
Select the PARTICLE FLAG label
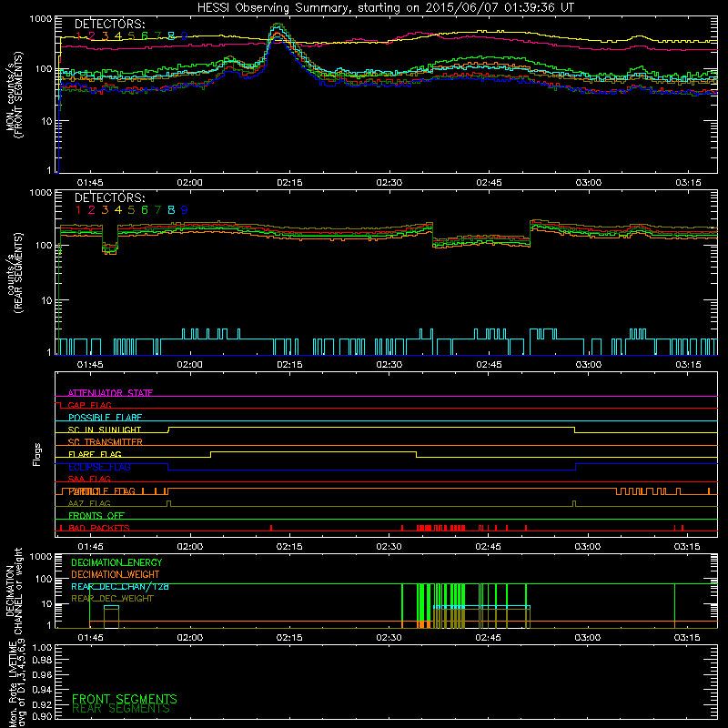pyautogui.click(x=102, y=491)
